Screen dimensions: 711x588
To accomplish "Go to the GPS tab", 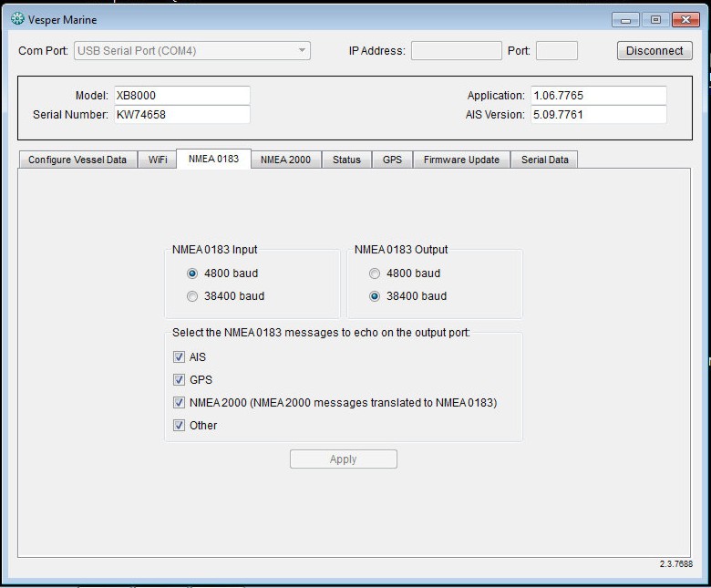I will tap(392, 160).
